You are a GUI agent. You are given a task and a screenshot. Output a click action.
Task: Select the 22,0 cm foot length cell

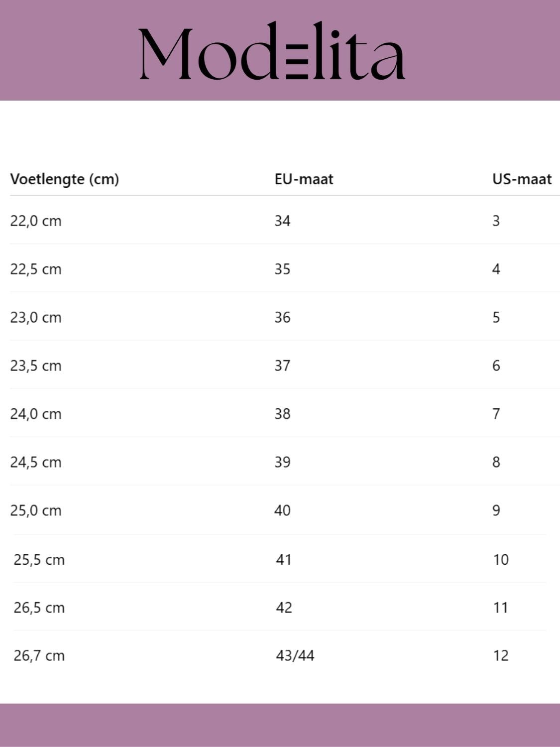click(x=36, y=221)
